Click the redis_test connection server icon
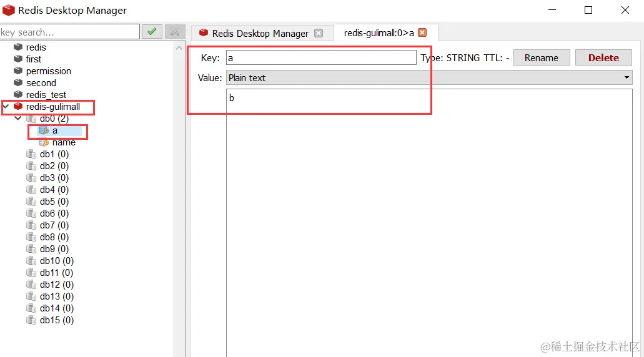This screenshot has height=357, width=644. pyautogui.click(x=18, y=95)
